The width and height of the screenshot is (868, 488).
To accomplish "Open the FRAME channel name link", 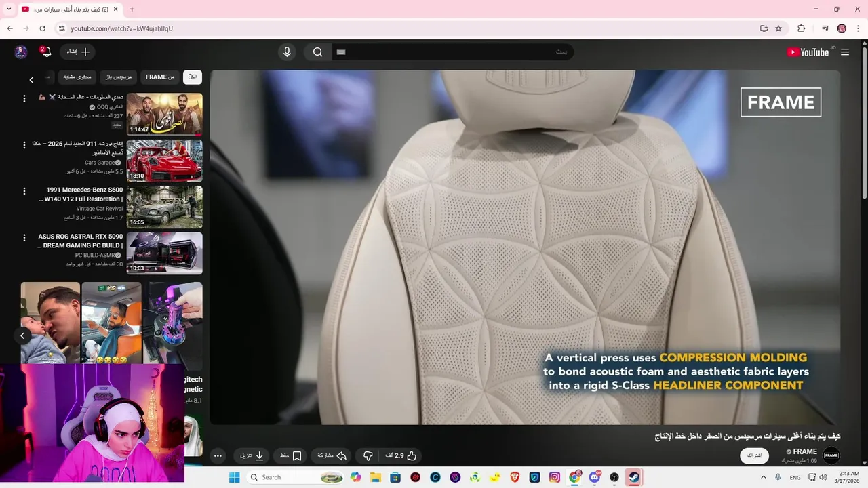I will coord(805,451).
